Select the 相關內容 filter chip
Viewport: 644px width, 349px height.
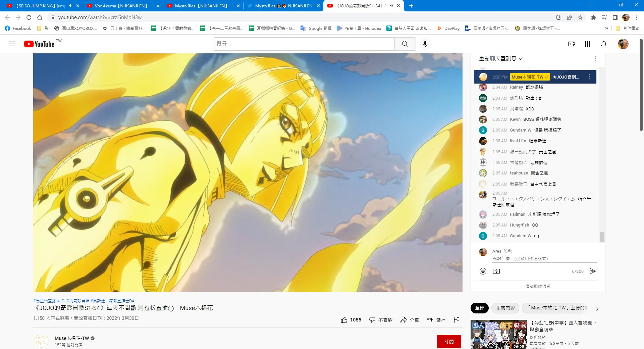(505, 308)
